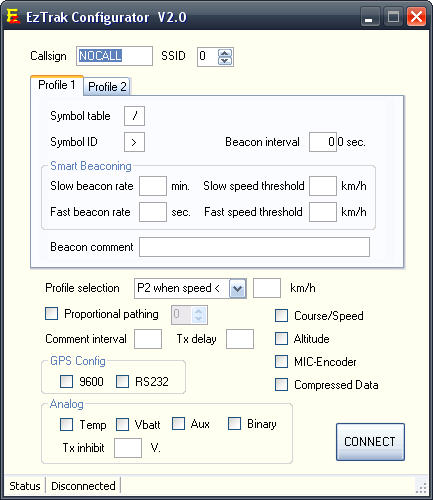This screenshot has height=500, width=433.
Task: Toggle the Course/Speed checkbox
Action: [281, 316]
